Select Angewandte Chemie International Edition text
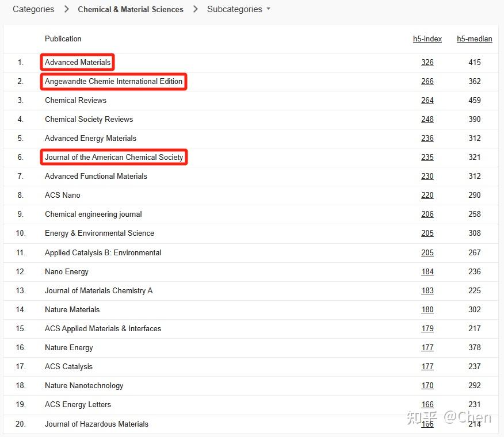 pyautogui.click(x=113, y=81)
